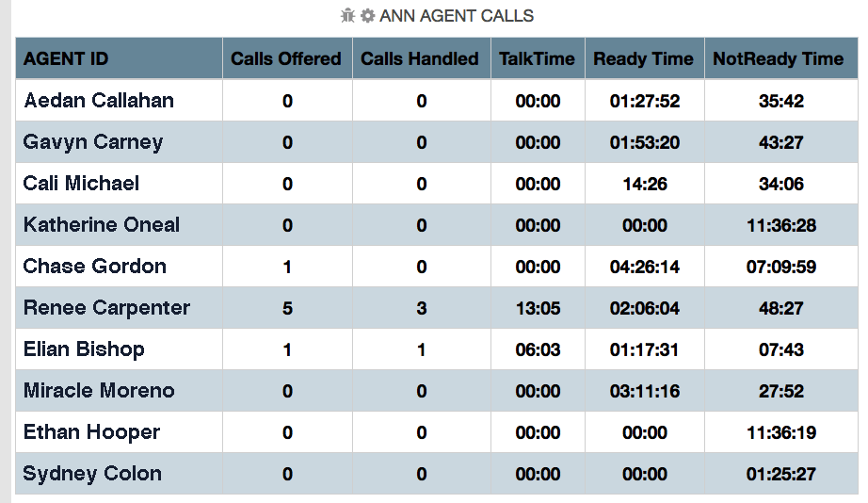Image resolution: width=868 pixels, height=503 pixels.
Task: Open the gear settings icon
Action: (x=367, y=16)
